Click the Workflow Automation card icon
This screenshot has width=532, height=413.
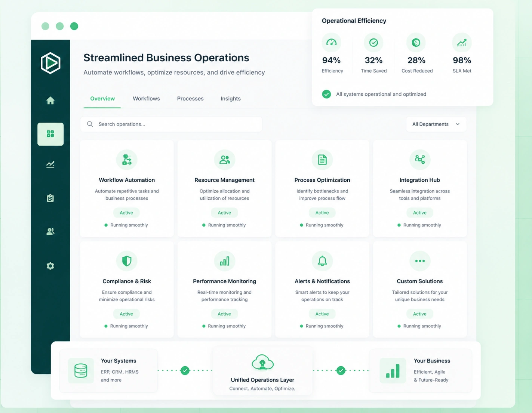pyautogui.click(x=127, y=160)
